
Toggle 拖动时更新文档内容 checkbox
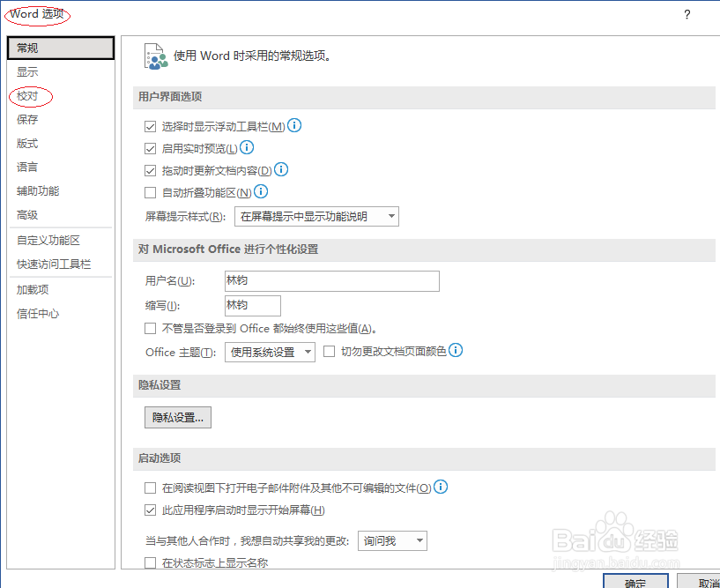click(150, 170)
